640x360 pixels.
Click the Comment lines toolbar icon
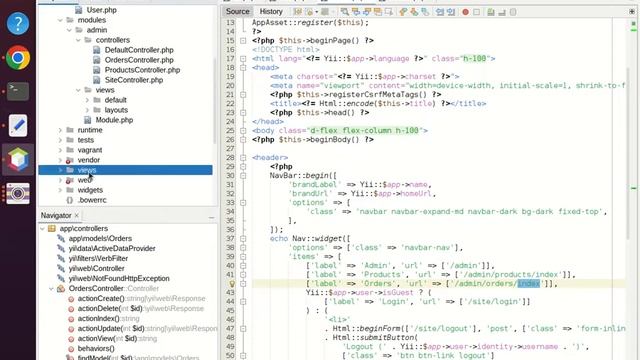click(491, 12)
